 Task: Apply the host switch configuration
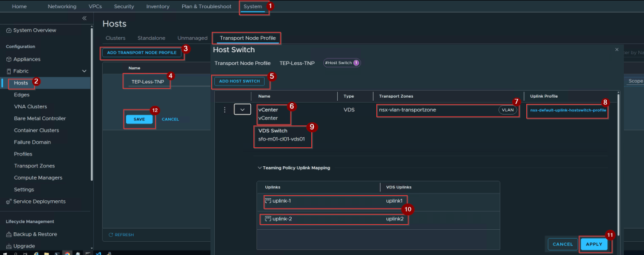(594, 244)
